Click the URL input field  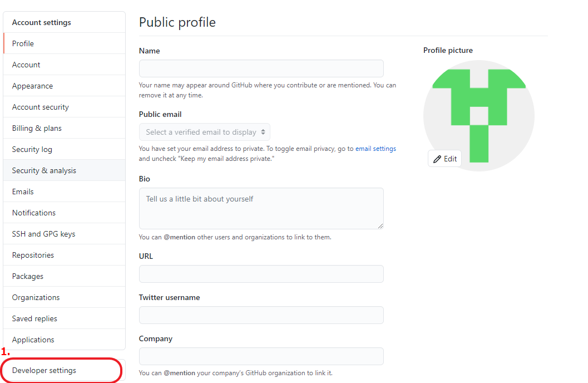click(x=261, y=274)
